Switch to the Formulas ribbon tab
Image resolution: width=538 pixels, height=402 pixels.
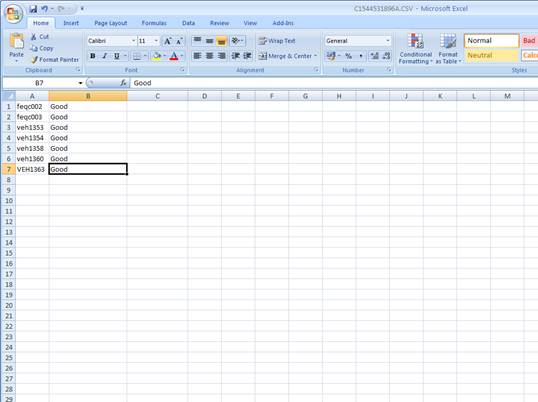pyautogui.click(x=154, y=23)
